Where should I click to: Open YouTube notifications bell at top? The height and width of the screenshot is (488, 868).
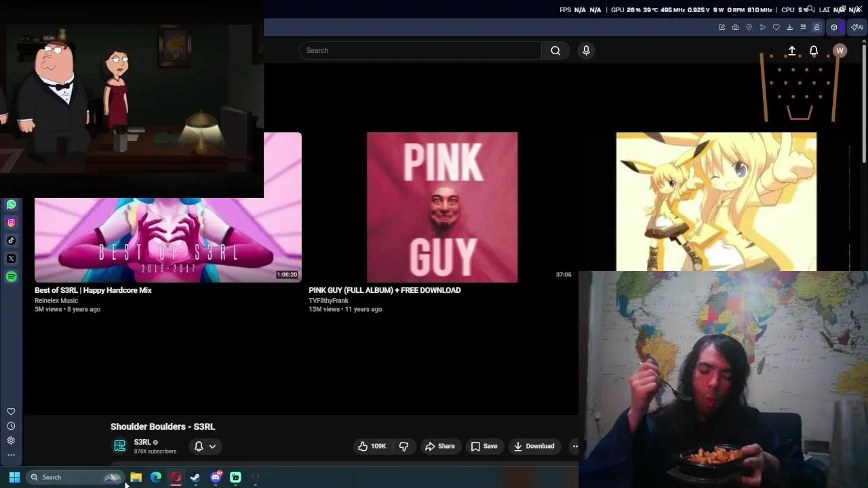[x=814, y=51]
